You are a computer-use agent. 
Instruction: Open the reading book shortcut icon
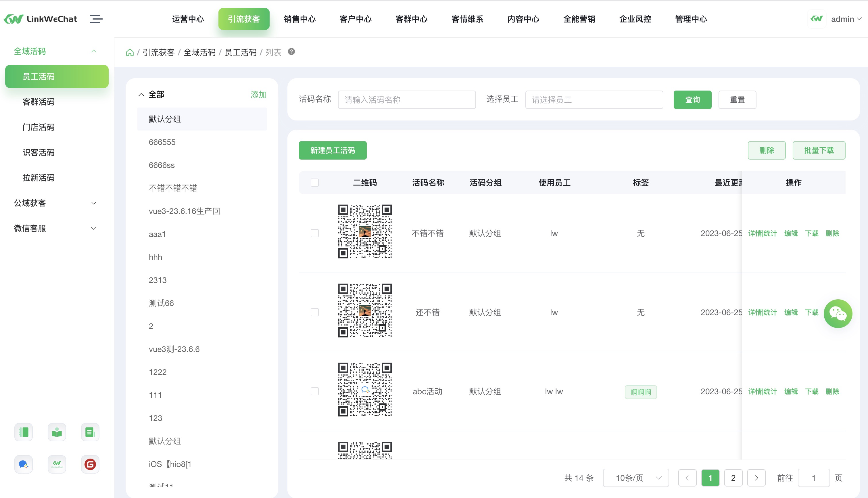tap(57, 432)
